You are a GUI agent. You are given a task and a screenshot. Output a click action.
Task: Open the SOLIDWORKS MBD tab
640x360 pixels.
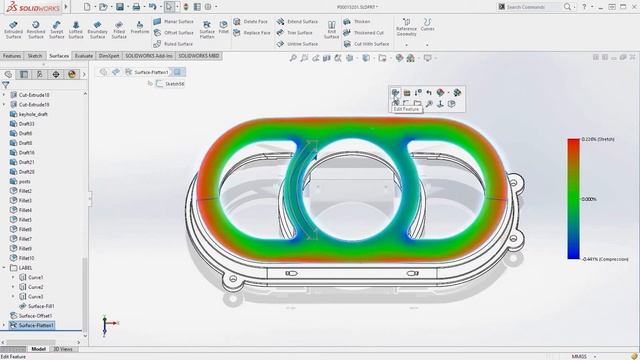point(199,56)
